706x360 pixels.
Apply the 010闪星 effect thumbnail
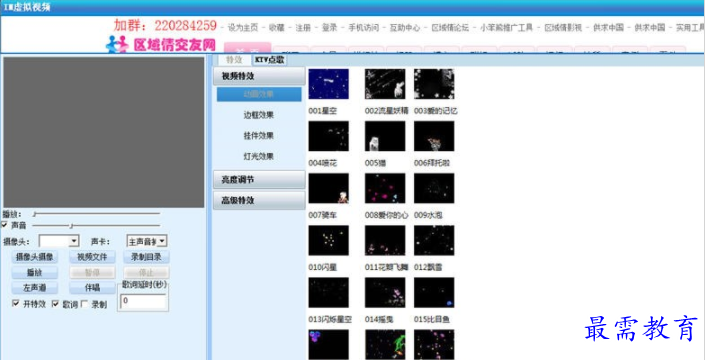pos(328,240)
